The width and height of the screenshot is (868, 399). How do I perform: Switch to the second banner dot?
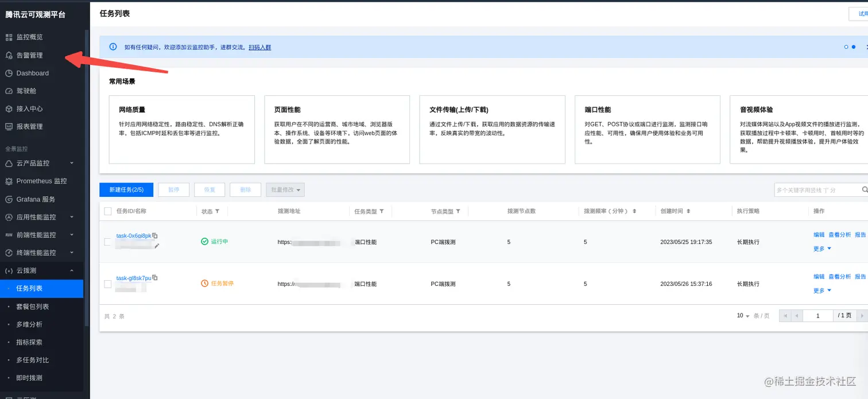pos(854,47)
